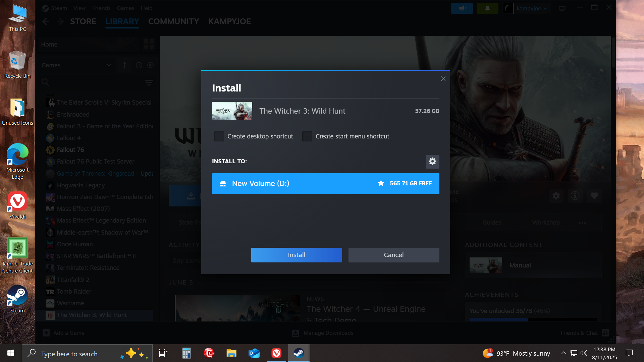The height and width of the screenshot is (362, 644).
Task: Select Hogwarts Legacy in game list
Action: click(x=81, y=185)
